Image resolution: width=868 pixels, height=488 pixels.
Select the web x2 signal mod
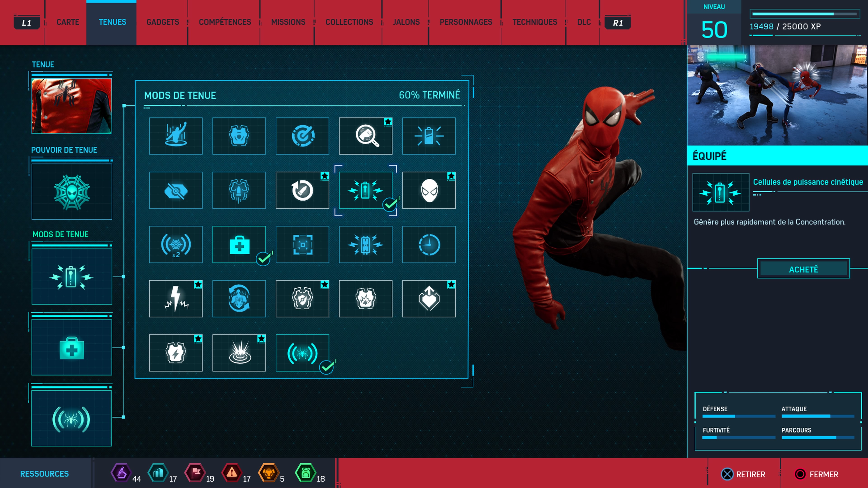176,244
